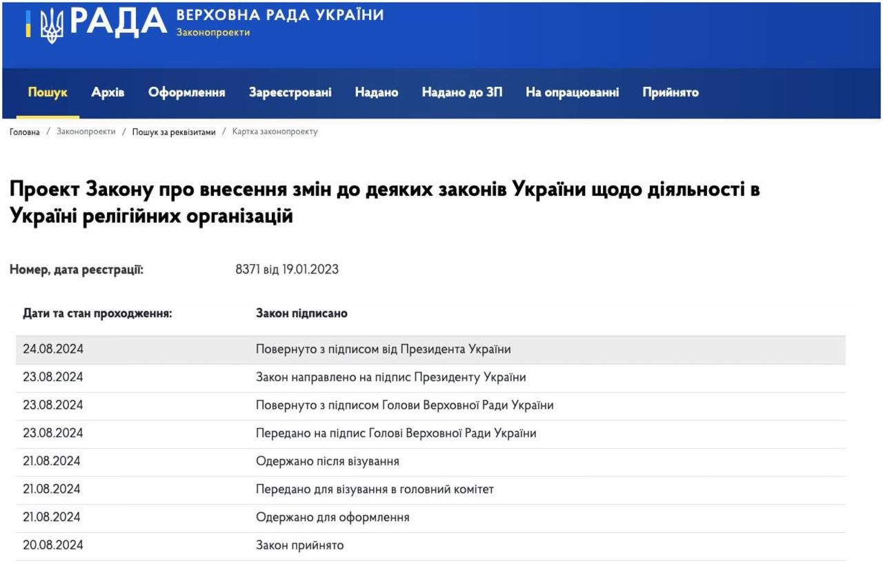The height and width of the screenshot is (588, 883).
Task: Click the Законопроекти subtitle in header
Action: coord(212,32)
